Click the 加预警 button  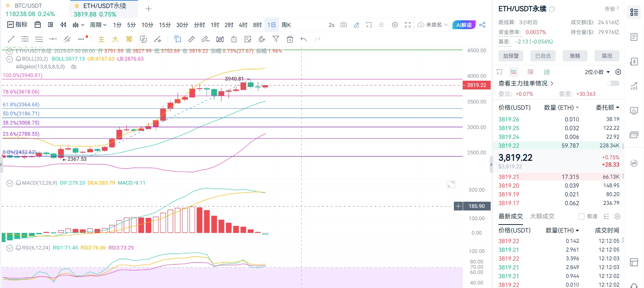click(x=511, y=56)
